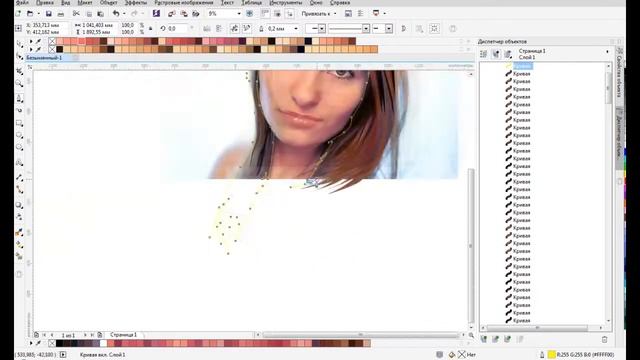
Task: Select the Smart Fill tool
Action: click(x=19, y=256)
